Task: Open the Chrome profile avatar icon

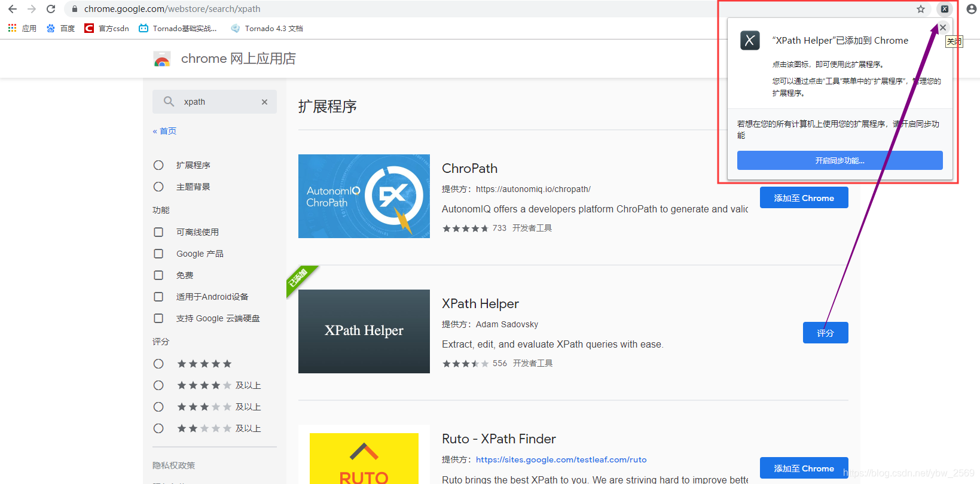Action: (x=972, y=9)
